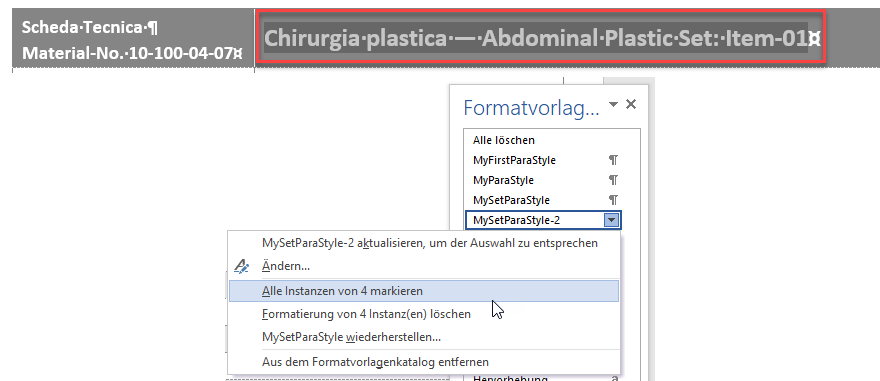Click the 'Scheda Tecnica' header text
Screen dimensions: 880x381
pos(90,27)
